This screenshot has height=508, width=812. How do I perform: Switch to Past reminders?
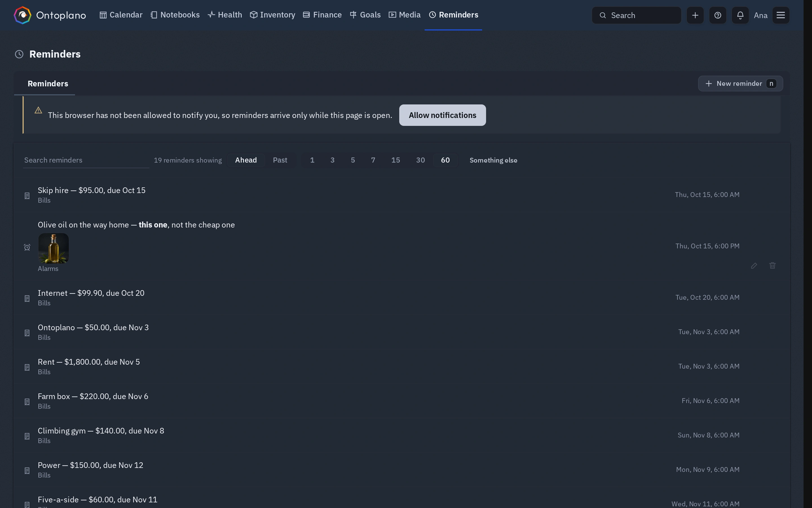280,160
